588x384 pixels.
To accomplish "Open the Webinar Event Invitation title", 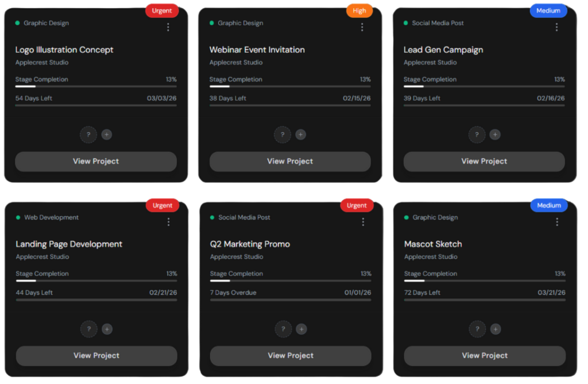I will (x=257, y=50).
